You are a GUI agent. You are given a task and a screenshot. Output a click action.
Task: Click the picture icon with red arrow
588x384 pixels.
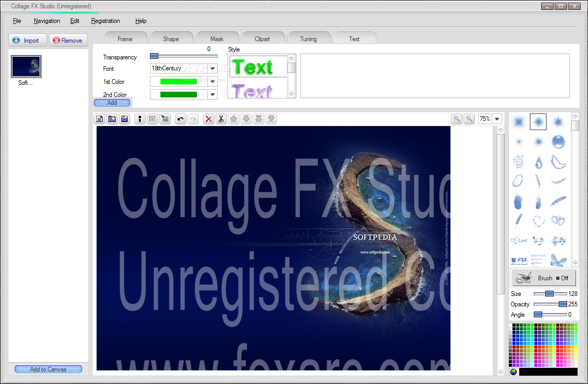pyautogui.click(x=165, y=119)
